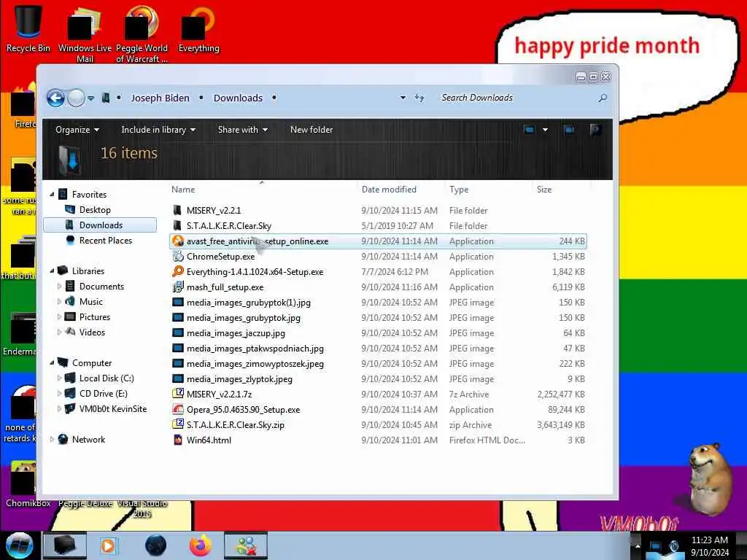Select media_images_jaczup.jpg file
Screen dimensions: 747x560
click(236, 333)
